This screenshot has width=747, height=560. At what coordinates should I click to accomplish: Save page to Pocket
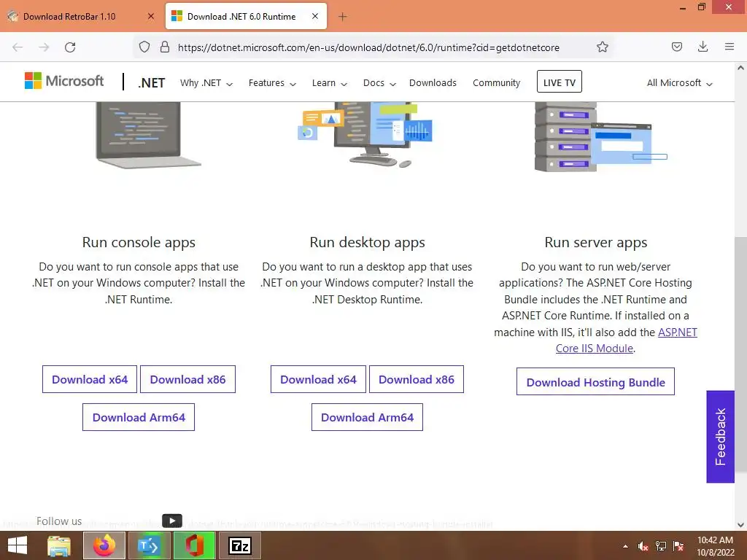(x=676, y=47)
